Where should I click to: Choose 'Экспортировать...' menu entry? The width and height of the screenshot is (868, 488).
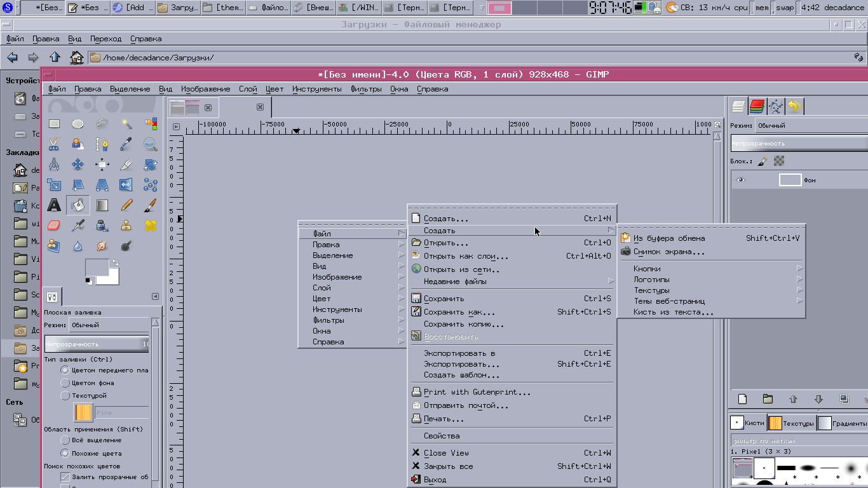[x=512, y=364]
